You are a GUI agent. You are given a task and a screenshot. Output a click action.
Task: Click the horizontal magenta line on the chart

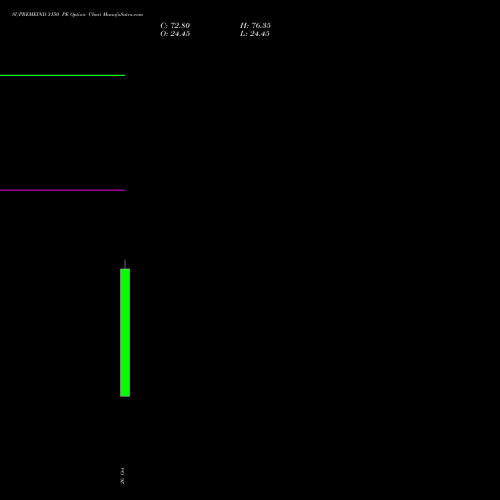pos(62,190)
